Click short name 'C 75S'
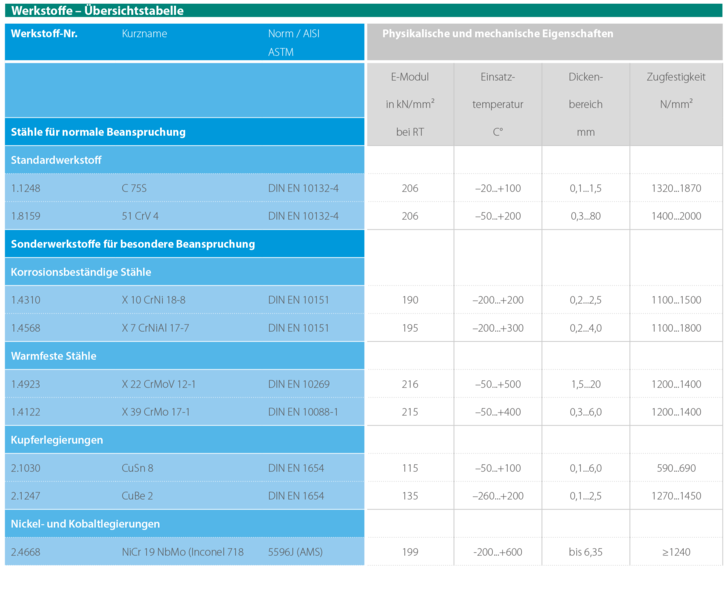728x600 pixels. tap(134, 188)
